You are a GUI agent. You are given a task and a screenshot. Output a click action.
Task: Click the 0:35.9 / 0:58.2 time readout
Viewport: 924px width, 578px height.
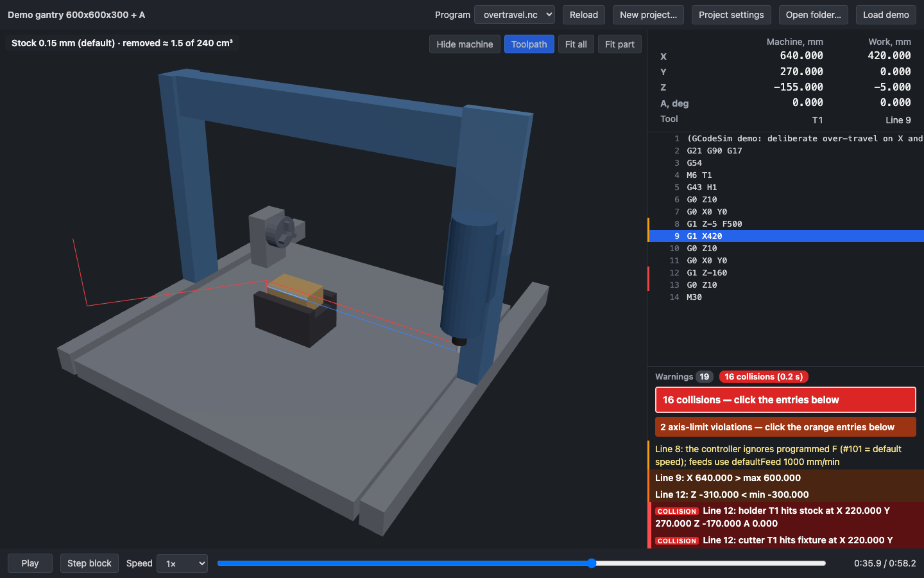pyautogui.click(x=885, y=563)
